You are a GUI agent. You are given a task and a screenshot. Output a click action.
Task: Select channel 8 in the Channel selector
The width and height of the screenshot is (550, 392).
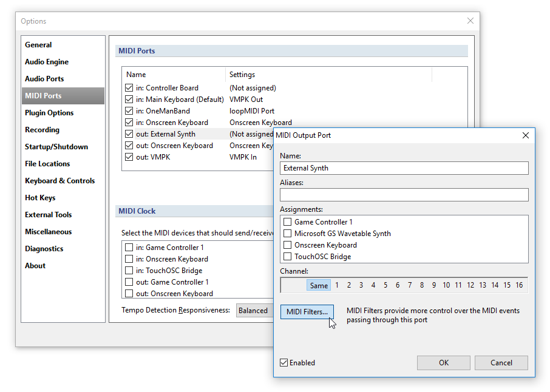(422, 285)
